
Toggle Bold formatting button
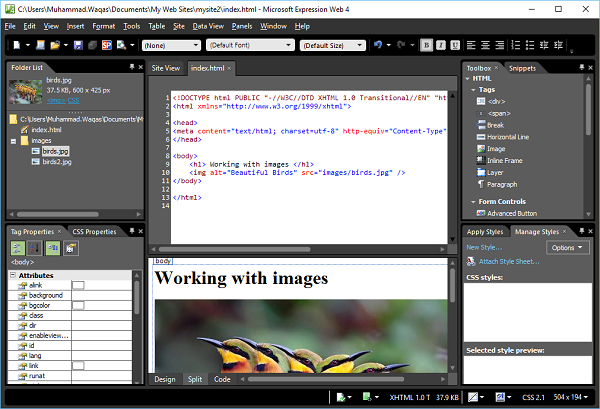pyautogui.click(x=426, y=45)
